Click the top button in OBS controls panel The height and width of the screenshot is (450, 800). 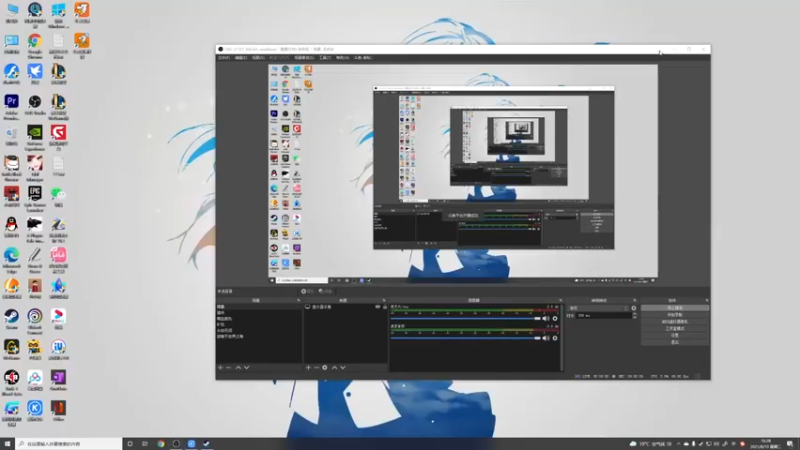tap(674, 308)
